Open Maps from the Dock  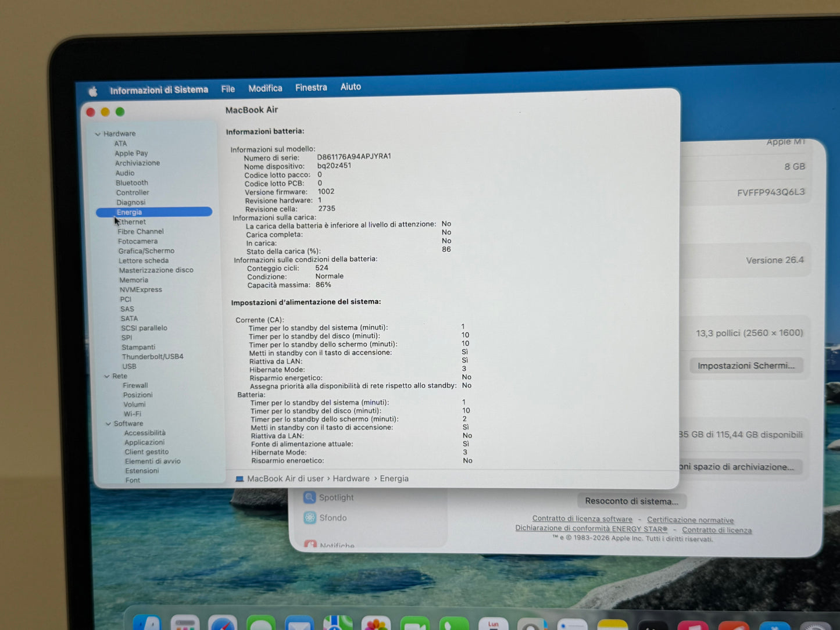(x=338, y=622)
